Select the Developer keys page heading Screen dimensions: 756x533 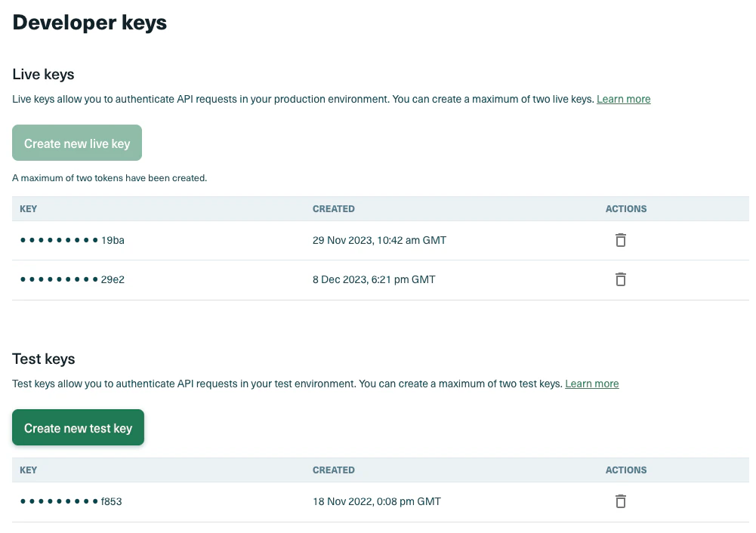pos(89,23)
